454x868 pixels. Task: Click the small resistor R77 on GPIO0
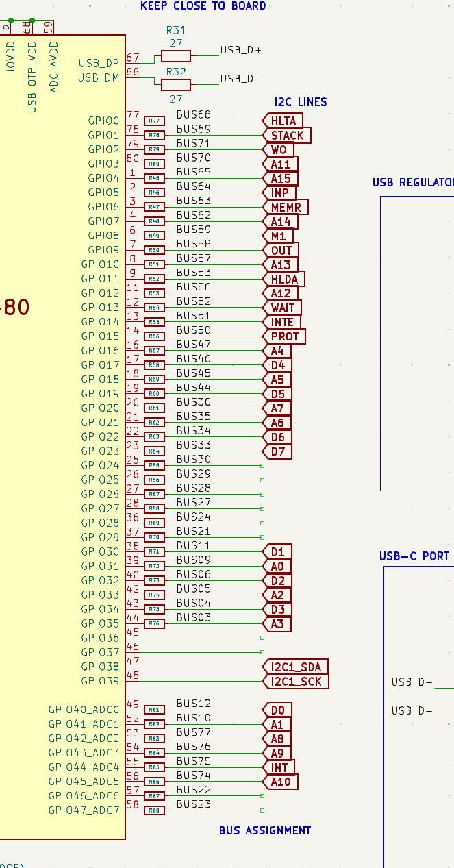[x=155, y=121]
